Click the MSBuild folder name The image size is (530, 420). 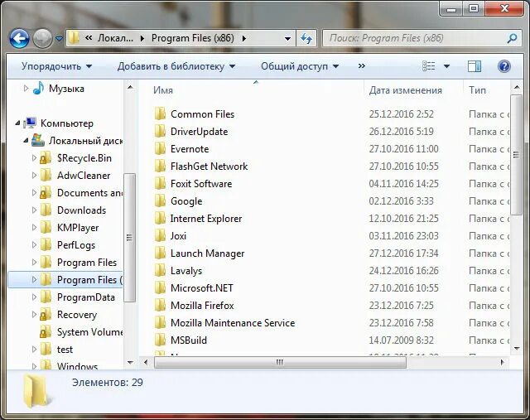[189, 340]
